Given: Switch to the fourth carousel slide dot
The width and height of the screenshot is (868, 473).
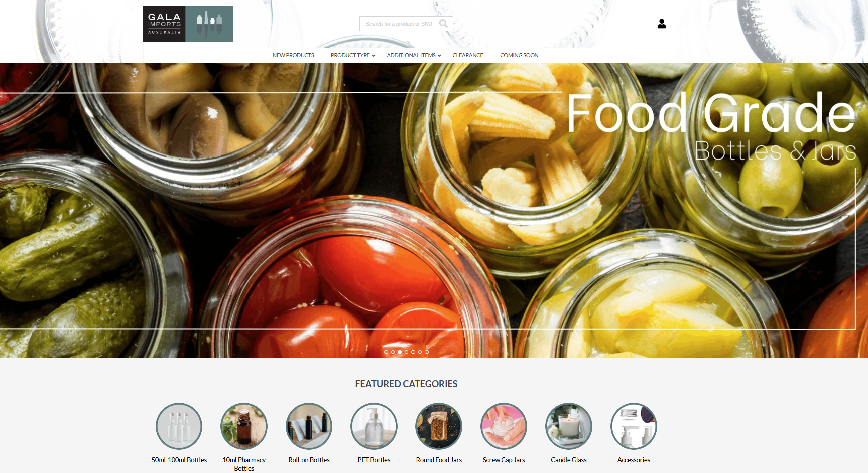Looking at the screenshot, I should (x=406, y=352).
